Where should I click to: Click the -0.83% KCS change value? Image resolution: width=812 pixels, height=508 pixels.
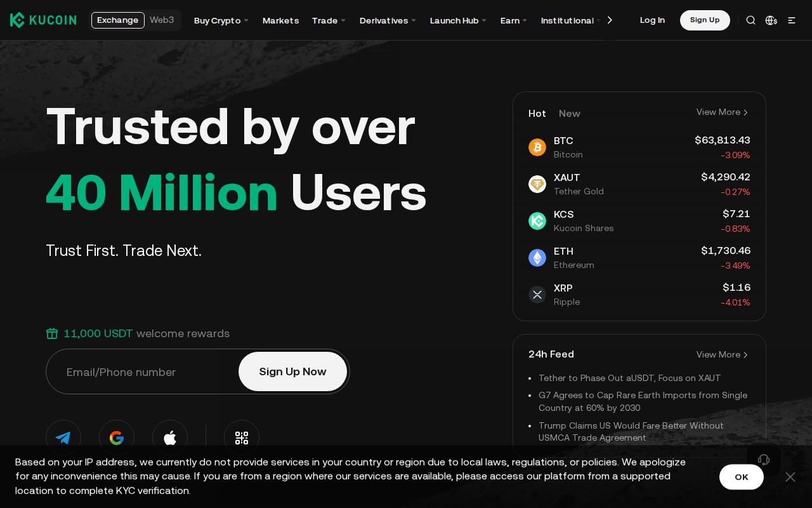point(735,229)
